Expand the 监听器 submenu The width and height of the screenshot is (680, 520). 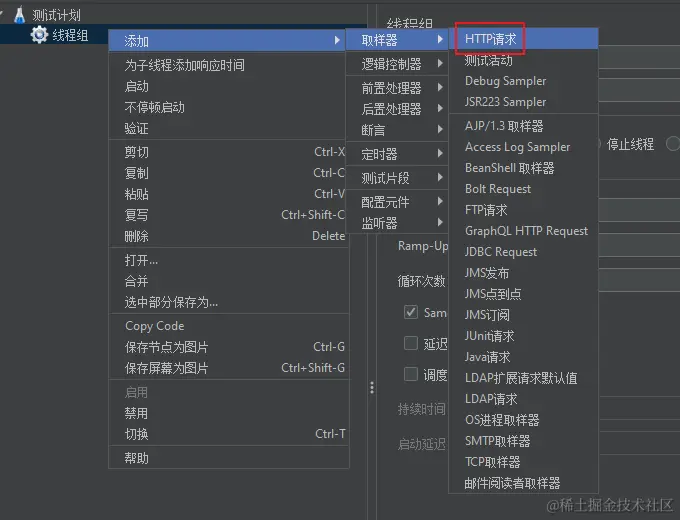(x=397, y=222)
